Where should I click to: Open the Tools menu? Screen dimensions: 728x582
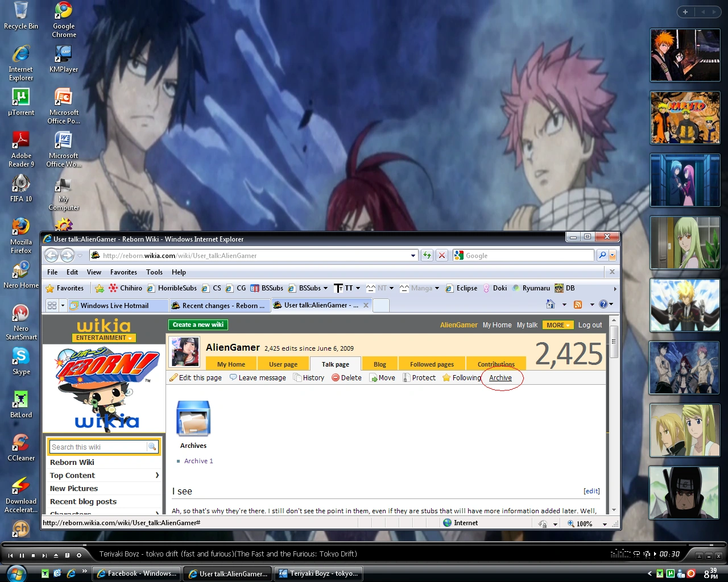click(154, 272)
